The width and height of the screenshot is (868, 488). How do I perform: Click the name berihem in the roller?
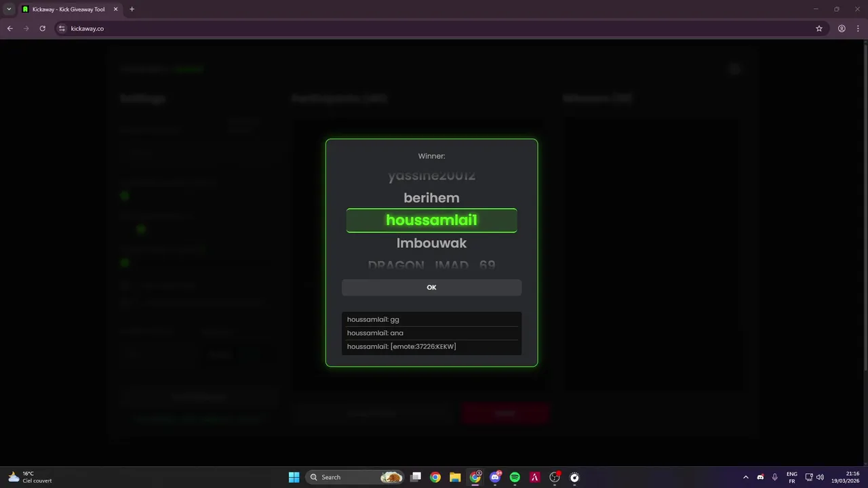[431, 198]
